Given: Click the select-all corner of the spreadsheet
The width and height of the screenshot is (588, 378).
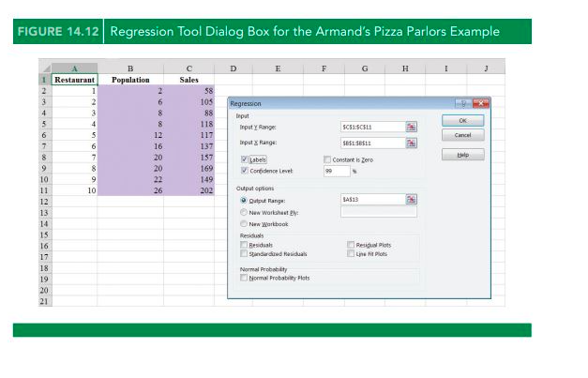Looking at the screenshot, I should (45, 68).
